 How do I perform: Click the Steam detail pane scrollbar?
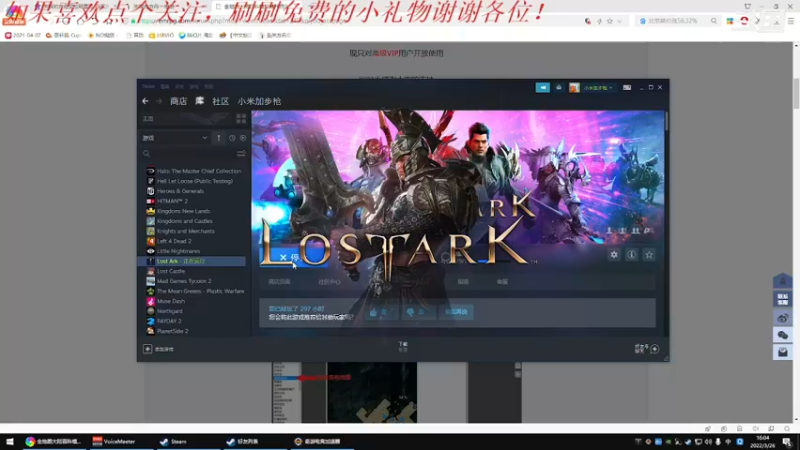coord(666,121)
